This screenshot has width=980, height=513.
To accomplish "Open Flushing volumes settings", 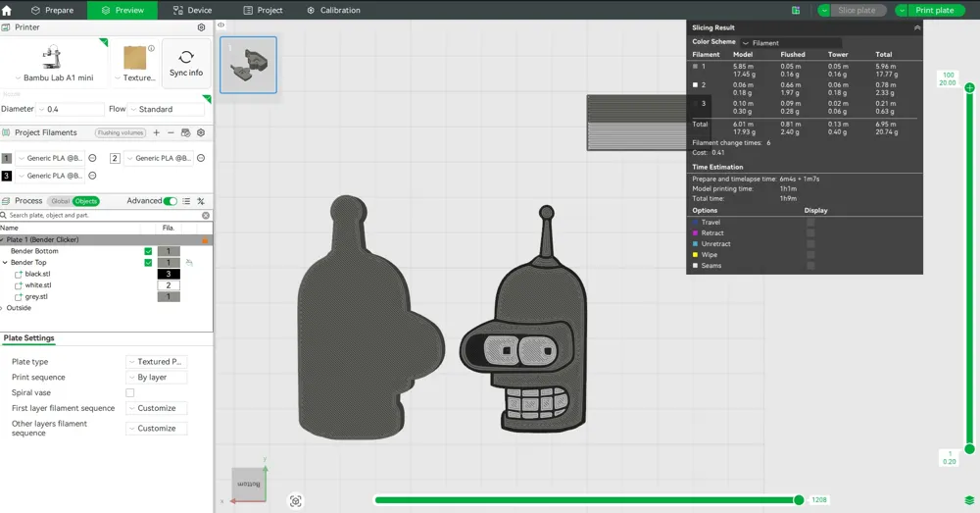I will pyautogui.click(x=121, y=132).
